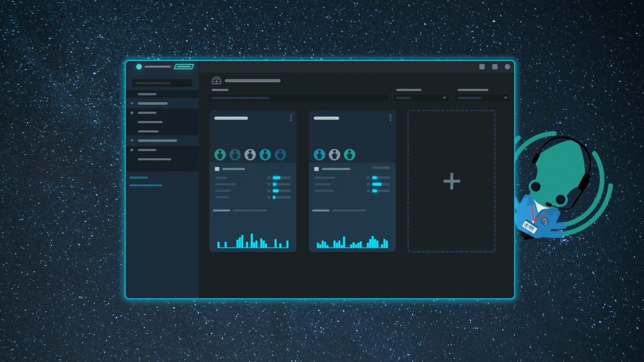Screen dimensions: 644x362
Task: Select the green avatar on the first card
Action: (220, 155)
